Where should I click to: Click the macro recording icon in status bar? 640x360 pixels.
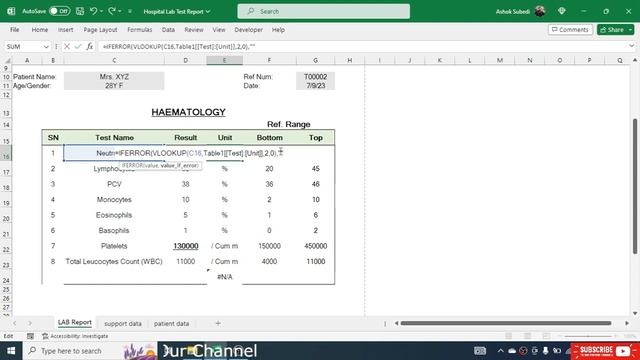(30, 336)
